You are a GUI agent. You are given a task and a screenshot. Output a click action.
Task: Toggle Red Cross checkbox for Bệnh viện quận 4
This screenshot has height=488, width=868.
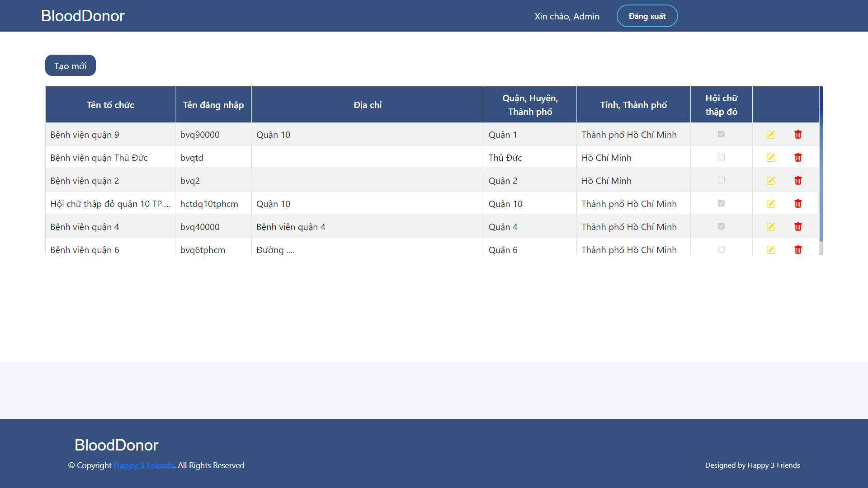pyautogui.click(x=721, y=226)
